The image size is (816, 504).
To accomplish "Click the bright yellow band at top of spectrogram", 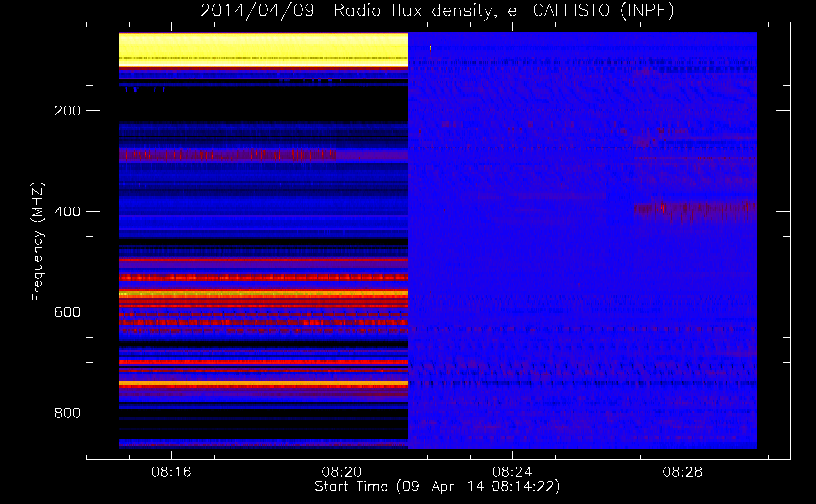I will coord(263,49).
